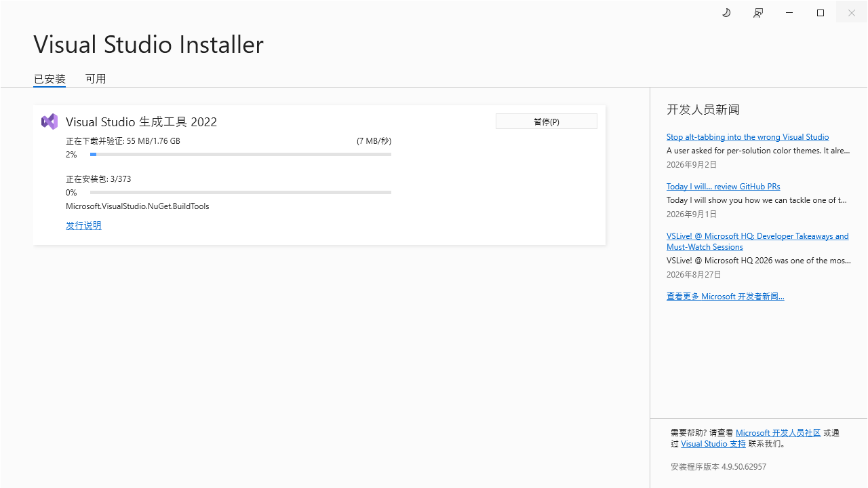Click 'Today I will show you how' summary text

757,200
